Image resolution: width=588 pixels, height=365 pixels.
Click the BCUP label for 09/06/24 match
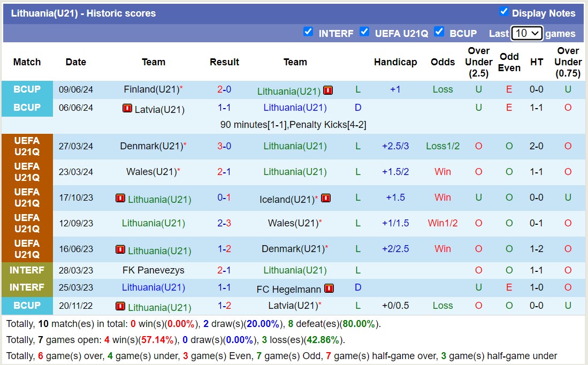[x=27, y=89]
